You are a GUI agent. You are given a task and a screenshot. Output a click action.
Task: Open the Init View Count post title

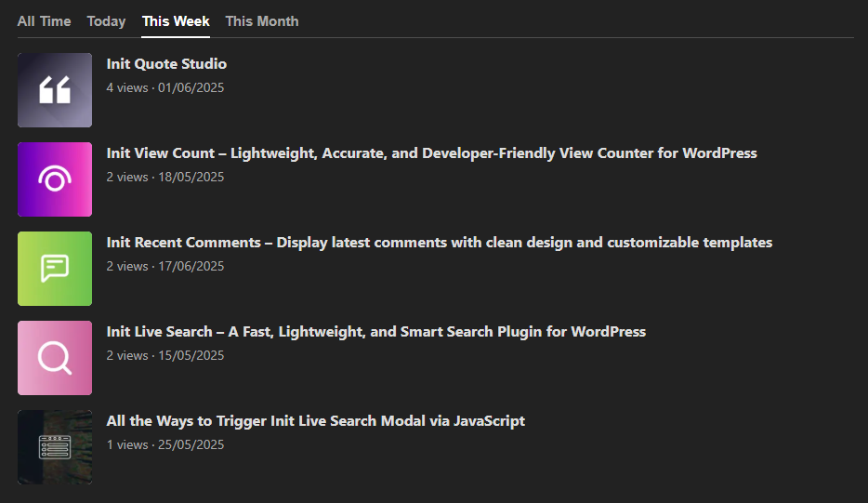click(431, 153)
